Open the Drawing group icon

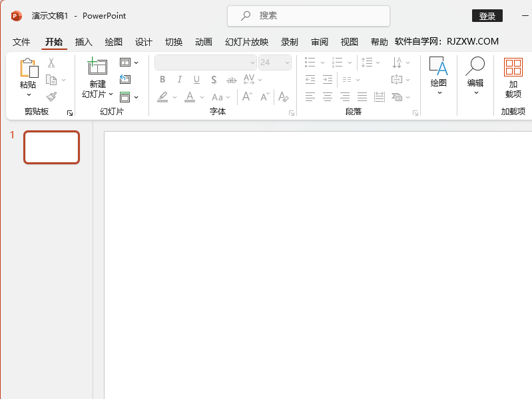(x=438, y=66)
